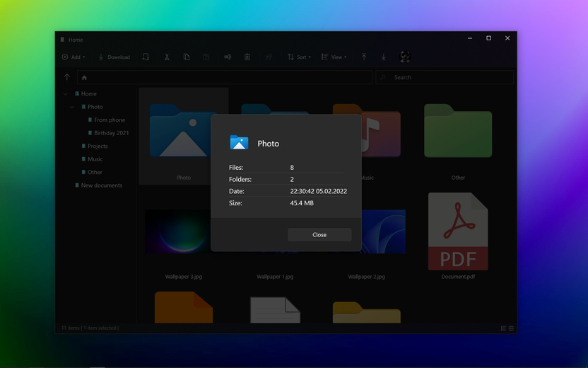Click the download-to-bottom arrow icon

383,57
